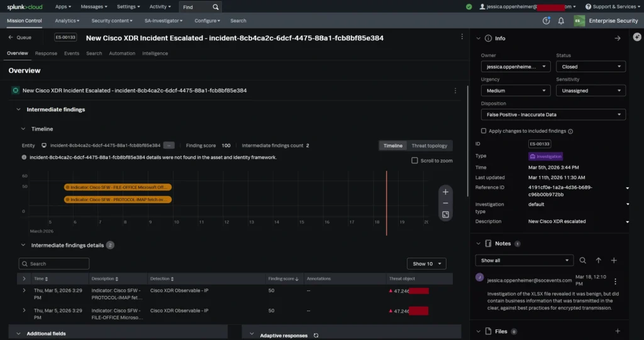Screen dimensions: 644x340
Task: Refresh the Adaptive responses section
Action: point(316,336)
